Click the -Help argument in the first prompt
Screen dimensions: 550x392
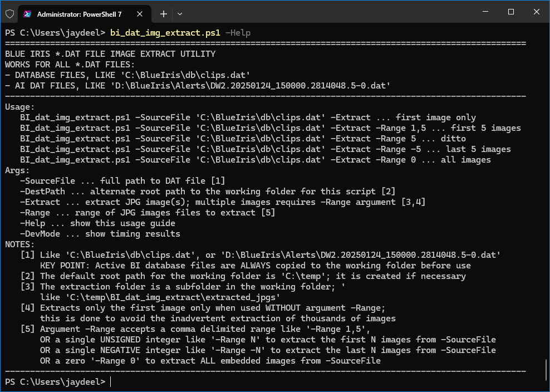click(x=238, y=33)
